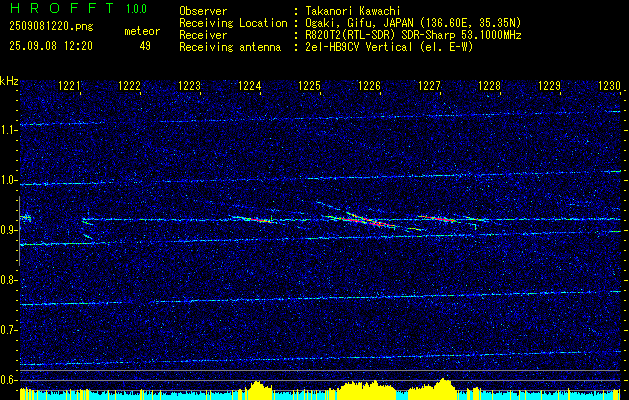Click frequency axis label 1.0
Viewport: 629px width, 400px height.
(x=9, y=181)
